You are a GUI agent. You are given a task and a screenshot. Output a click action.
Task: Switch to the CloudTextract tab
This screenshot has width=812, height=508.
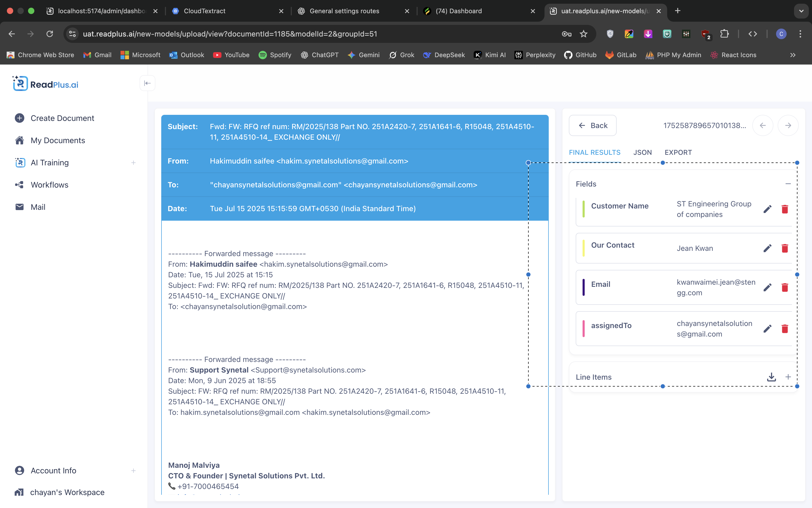(228, 11)
